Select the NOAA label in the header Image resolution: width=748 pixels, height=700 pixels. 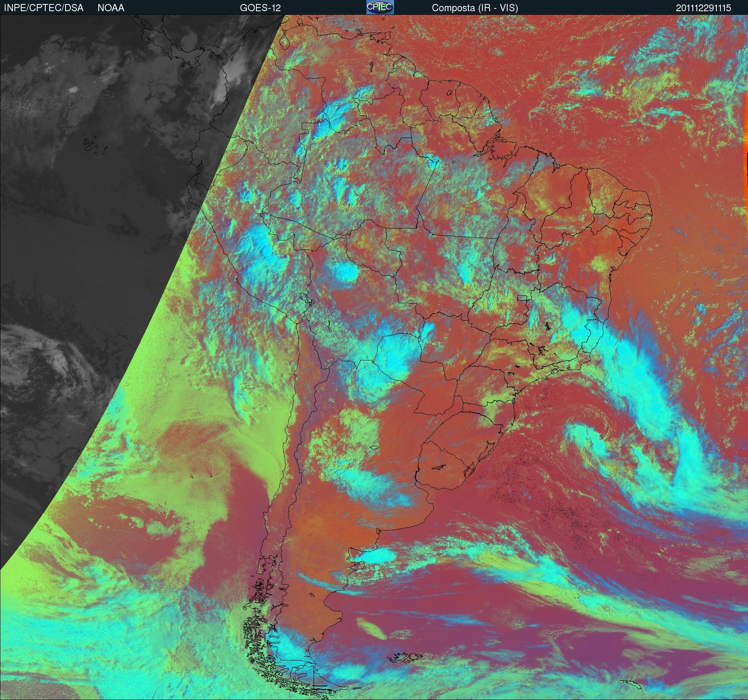click(x=111, y=8)
